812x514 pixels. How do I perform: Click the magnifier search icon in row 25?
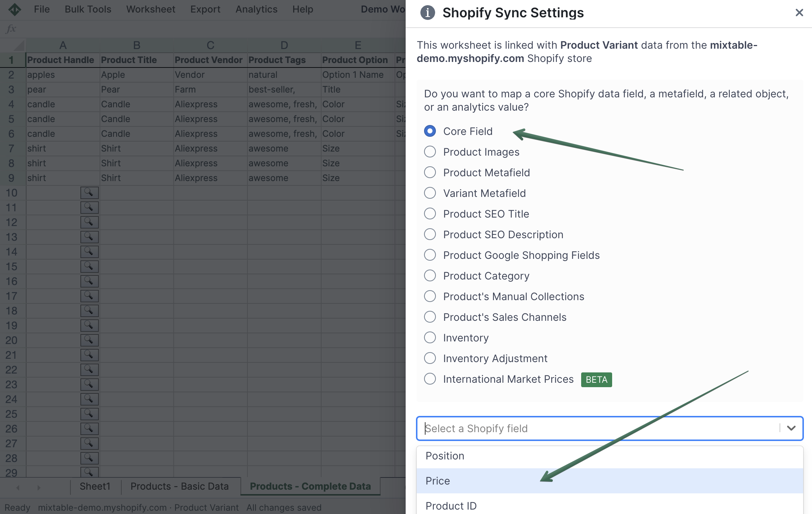click(x=89, y=414)
